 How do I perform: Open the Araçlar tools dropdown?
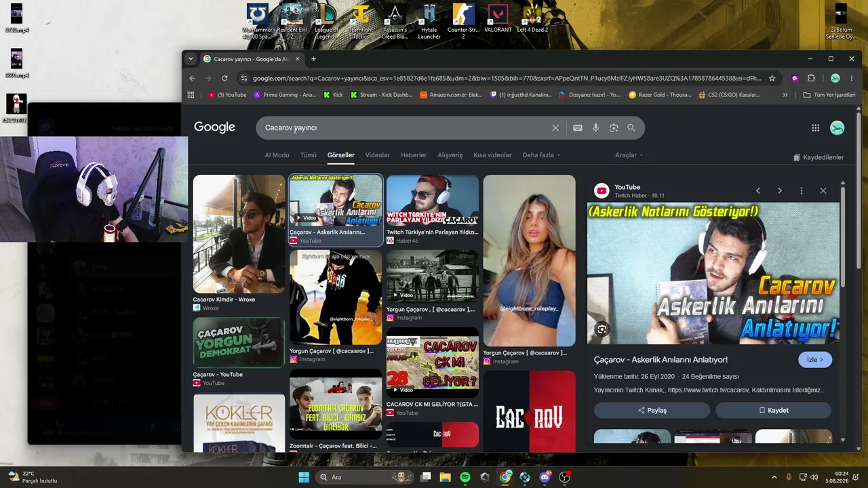(x=629, y=155)
